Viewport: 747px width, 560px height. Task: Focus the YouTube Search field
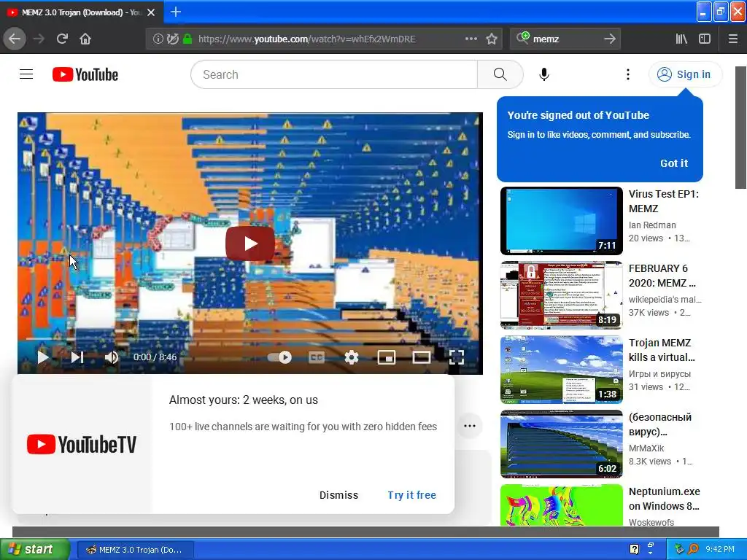[334, 74]
